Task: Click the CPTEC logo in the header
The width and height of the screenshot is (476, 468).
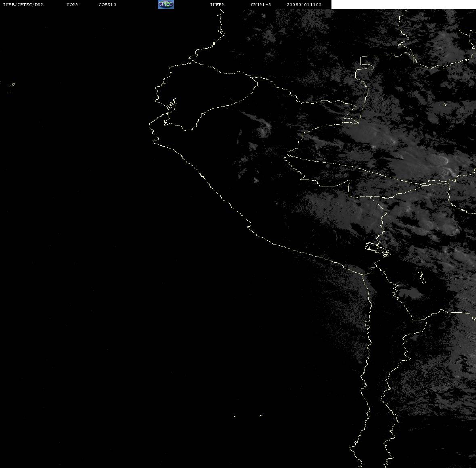Action: (x=166, y=4)
